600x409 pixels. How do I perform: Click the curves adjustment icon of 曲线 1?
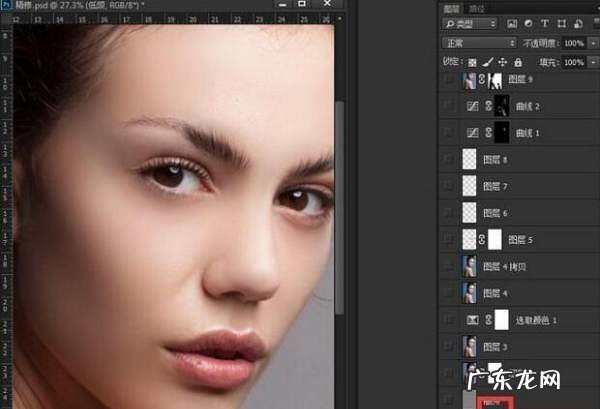pos(473,133)
